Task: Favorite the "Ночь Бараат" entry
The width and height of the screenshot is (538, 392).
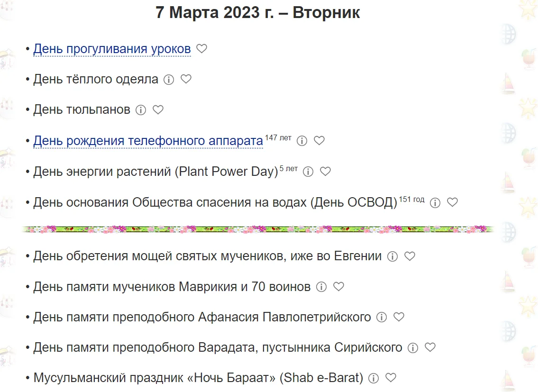Action: [391, 378]
